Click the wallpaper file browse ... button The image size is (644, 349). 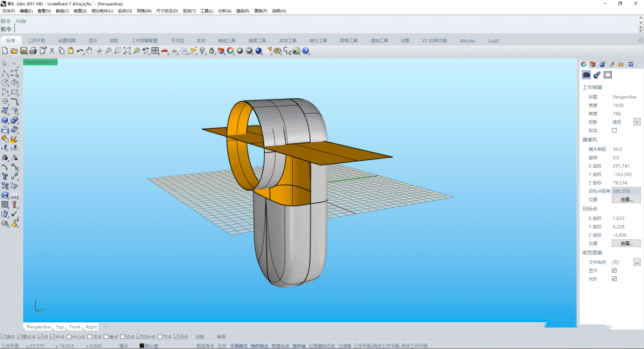(x=637, y=262)
